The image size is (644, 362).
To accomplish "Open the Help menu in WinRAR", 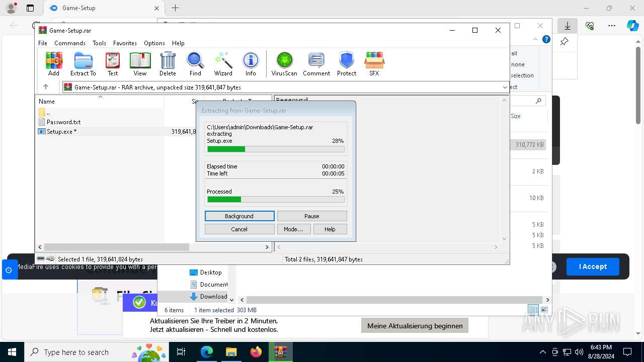I will [178, 43].
